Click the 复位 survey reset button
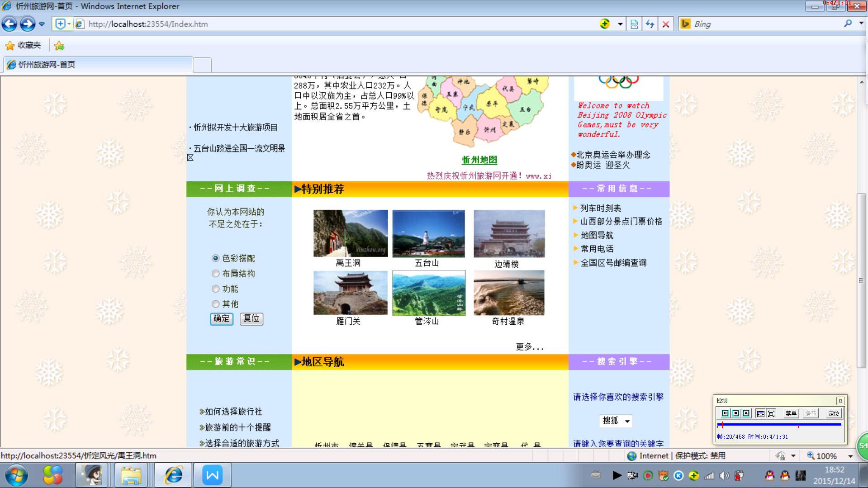Viewport: 868px width, 488px height. pos(251,319)
